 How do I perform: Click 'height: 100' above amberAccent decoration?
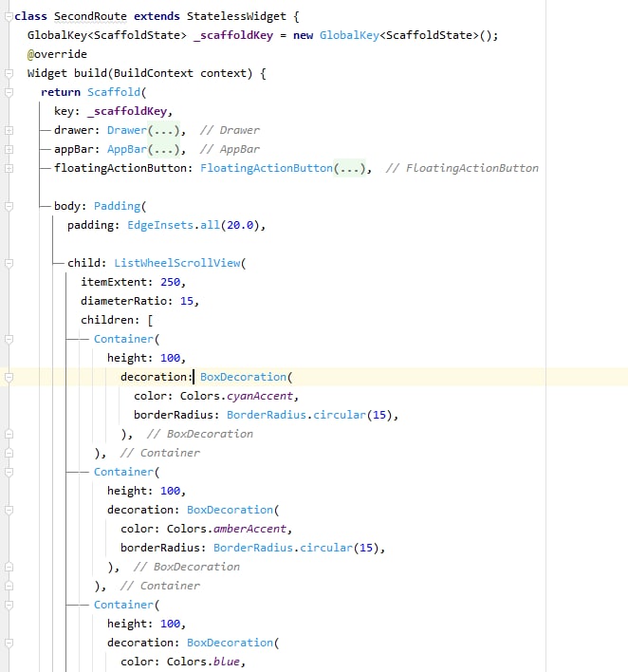[143, 491]
